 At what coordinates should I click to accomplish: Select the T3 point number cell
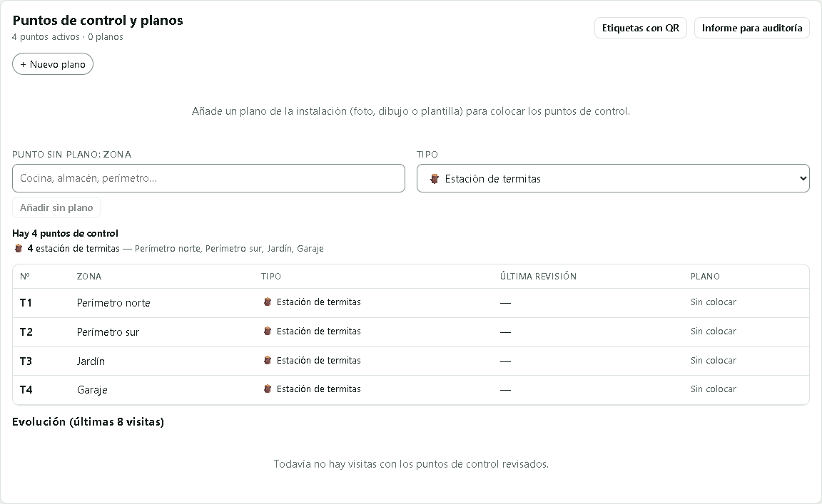[26, 361]
